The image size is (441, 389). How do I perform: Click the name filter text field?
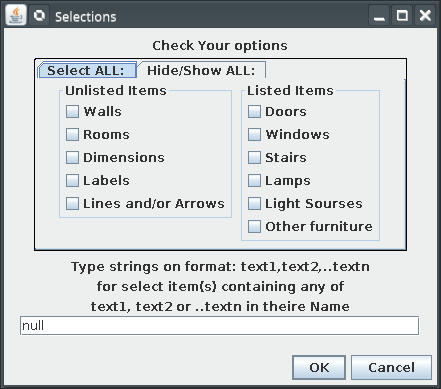coord(219,326)
